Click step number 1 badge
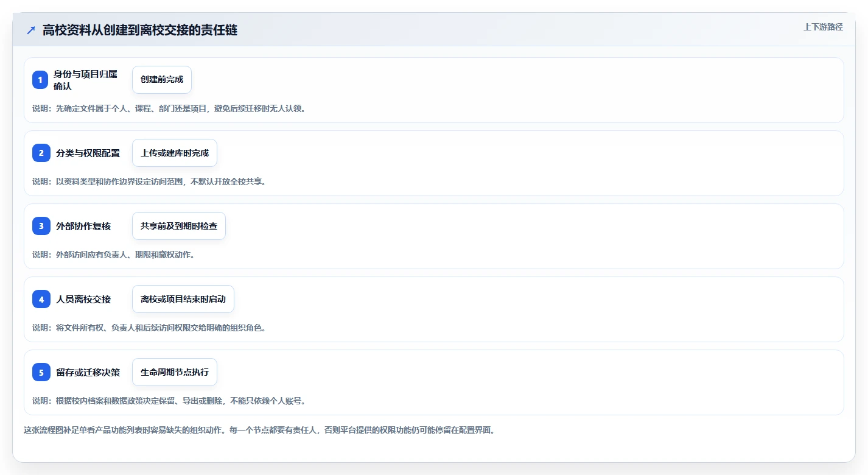Screen dimensions: 868x475 (x=40, y=80)
